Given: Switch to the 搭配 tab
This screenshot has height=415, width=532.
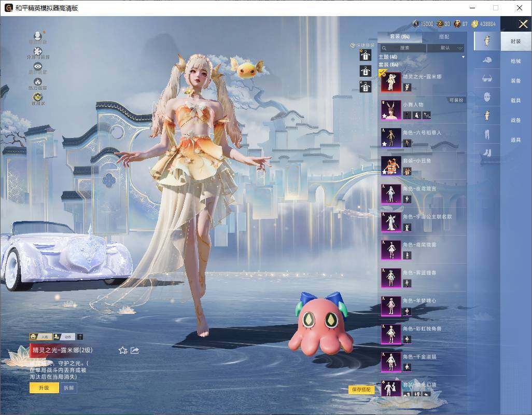Looking at the screenshot, I should [x=444, y=37].
